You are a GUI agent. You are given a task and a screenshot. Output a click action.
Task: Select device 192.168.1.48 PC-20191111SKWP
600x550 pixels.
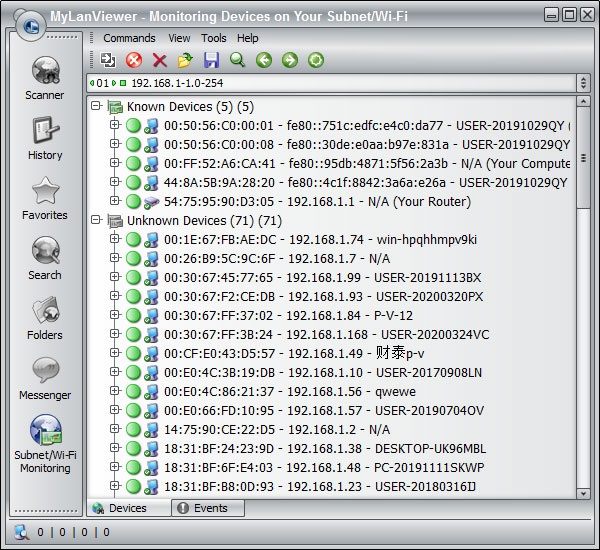(324, 468)
